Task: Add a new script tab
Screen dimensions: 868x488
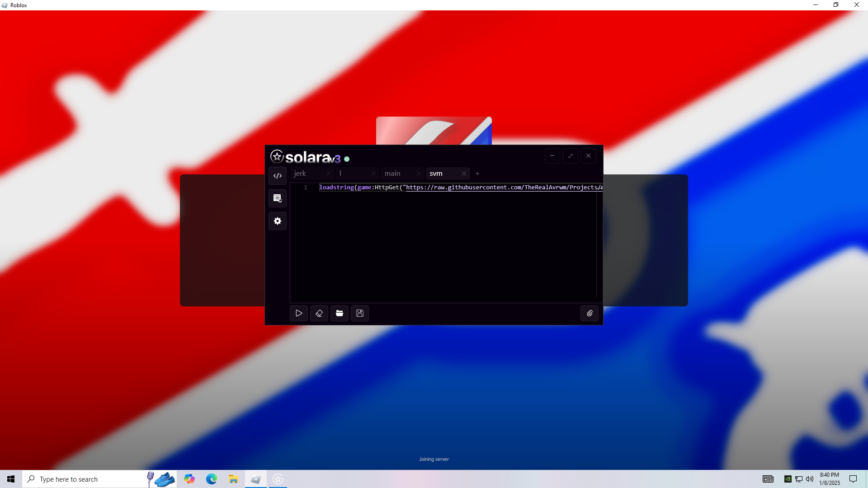Action: (477, 174)
